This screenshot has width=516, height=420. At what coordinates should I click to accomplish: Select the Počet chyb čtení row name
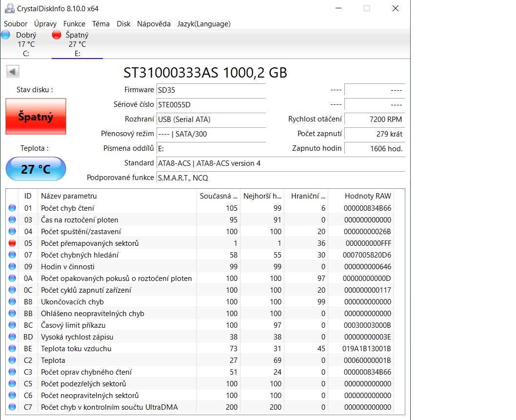click(67, 208)
